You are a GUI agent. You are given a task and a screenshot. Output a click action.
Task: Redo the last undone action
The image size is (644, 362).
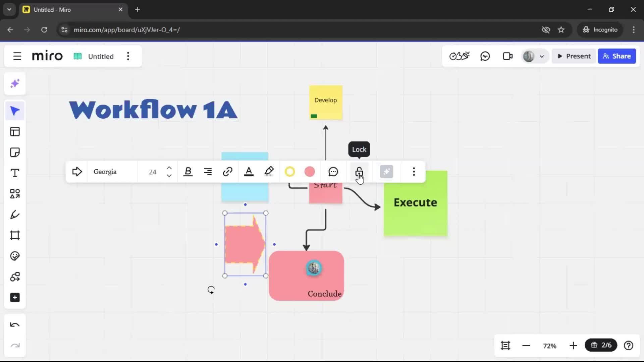pyautogui.click(x=15, y=346)
